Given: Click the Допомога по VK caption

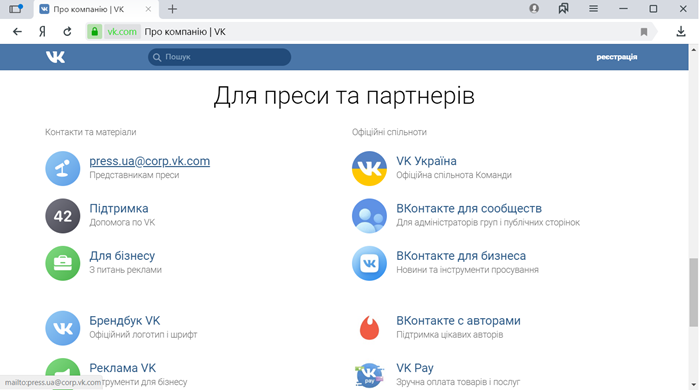Looking at the screenshot, I should coord(122,222).
